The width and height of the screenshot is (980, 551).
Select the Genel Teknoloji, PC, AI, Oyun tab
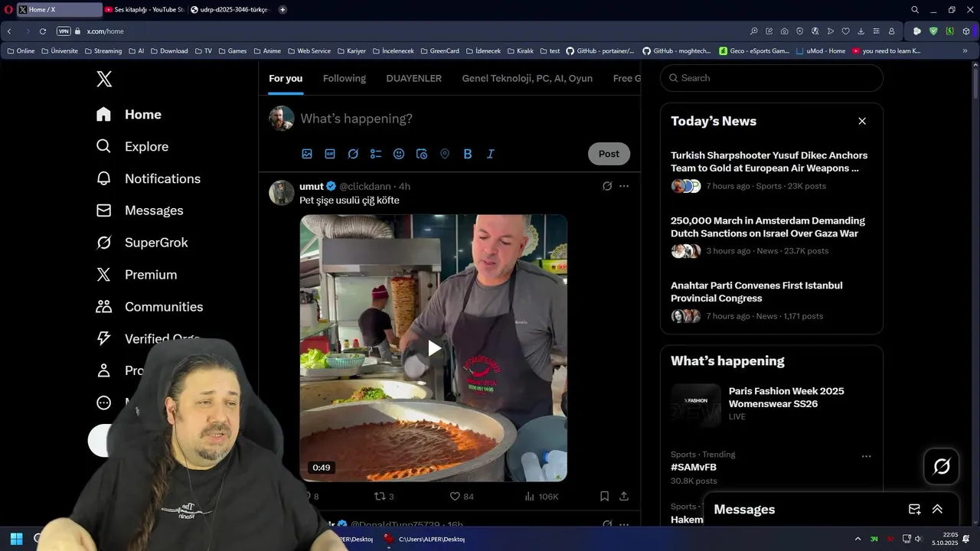[x=528, y=78]
